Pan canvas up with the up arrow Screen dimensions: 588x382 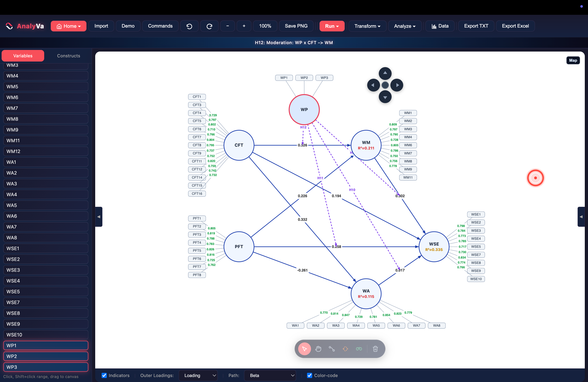click(385, 73)
